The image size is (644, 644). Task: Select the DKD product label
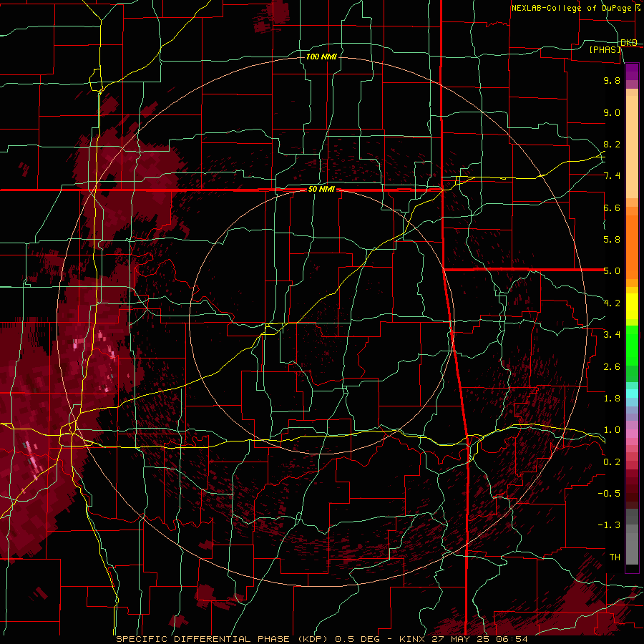[629, 43]
